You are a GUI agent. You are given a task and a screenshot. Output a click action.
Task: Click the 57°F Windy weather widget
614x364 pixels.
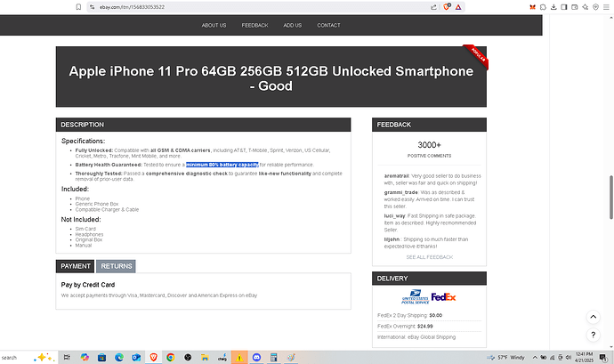tap(506, 358)
